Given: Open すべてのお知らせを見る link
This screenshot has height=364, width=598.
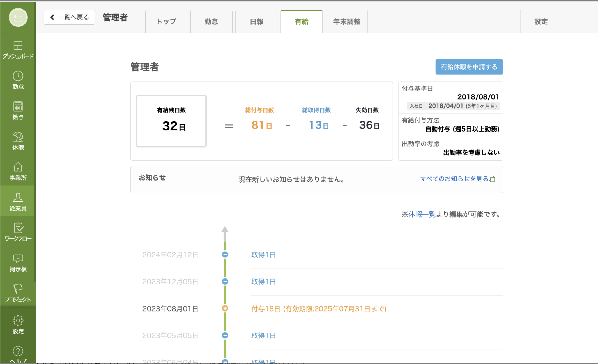Looking at the screenshot, I should tap(454, 179).
